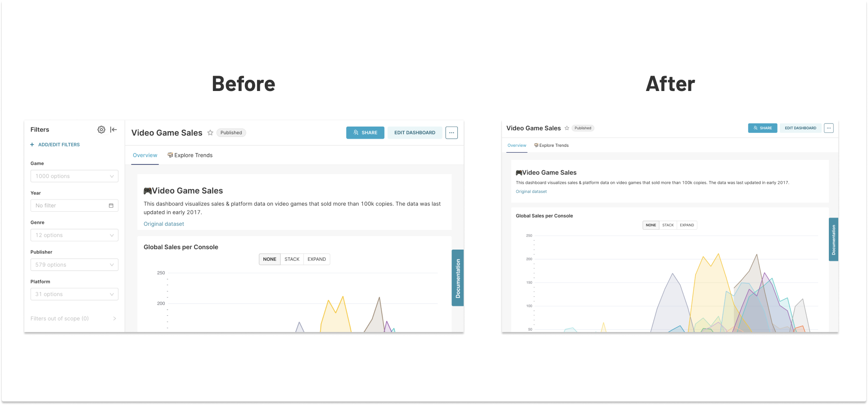Switch to Overview tab in Before dashboard

tap(145, 155)
